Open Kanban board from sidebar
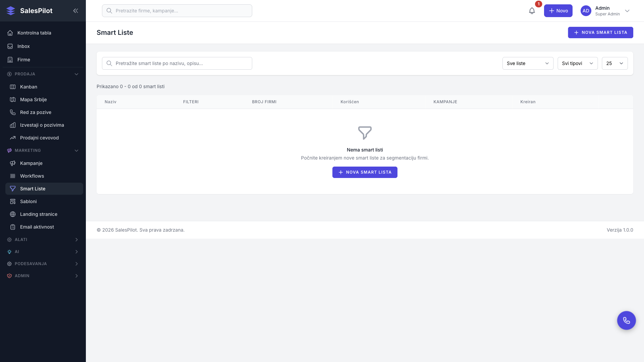 tap(29, 87)
